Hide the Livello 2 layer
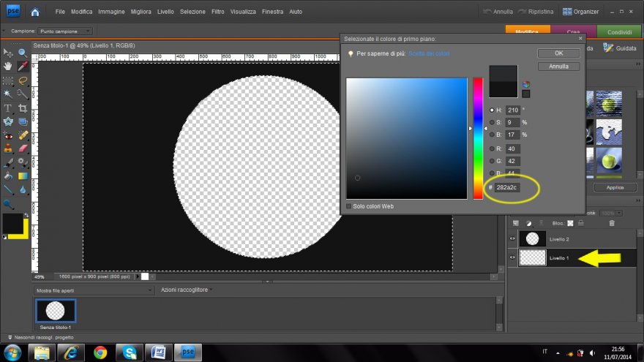The height and width of the screenshot is (362, 644). tap(512, 238)
